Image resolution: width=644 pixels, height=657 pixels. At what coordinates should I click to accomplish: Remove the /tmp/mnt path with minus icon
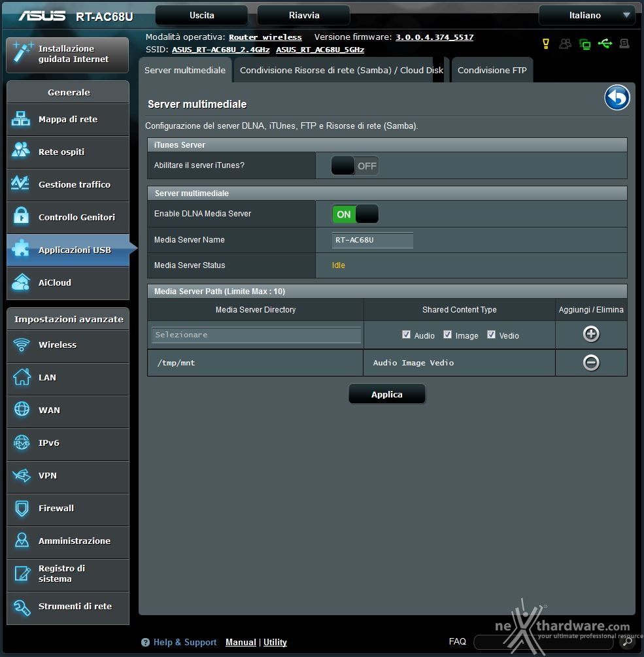coord(591,362)
